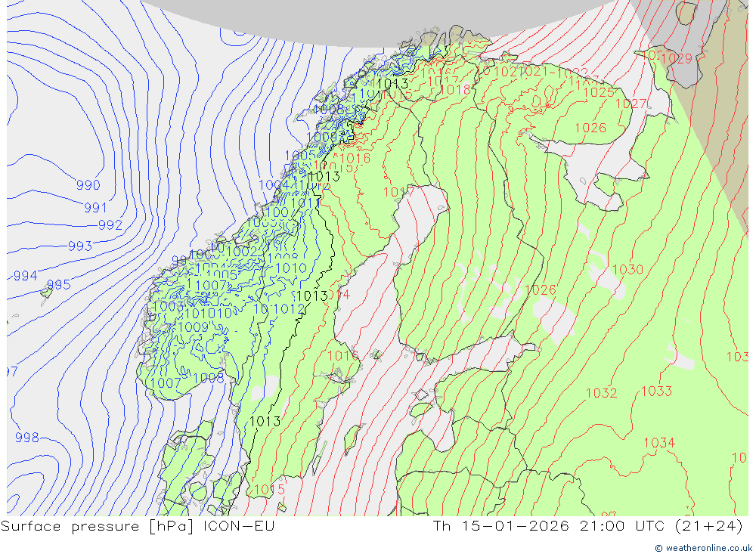Click the "Surface pressure [hPa] ICON-EU" caption
Viewport: 756px width, 554px height.
pyautogui.click(x=138, y=526)
